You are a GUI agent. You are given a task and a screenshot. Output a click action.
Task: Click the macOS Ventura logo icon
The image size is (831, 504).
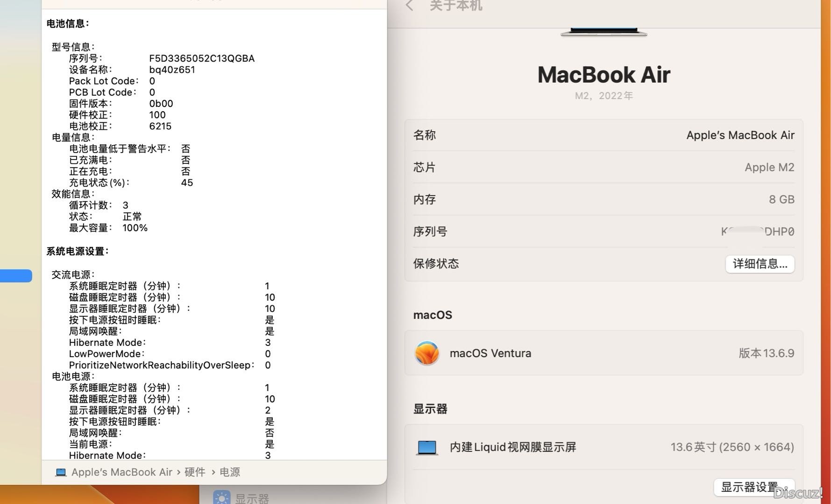point(427,353)
